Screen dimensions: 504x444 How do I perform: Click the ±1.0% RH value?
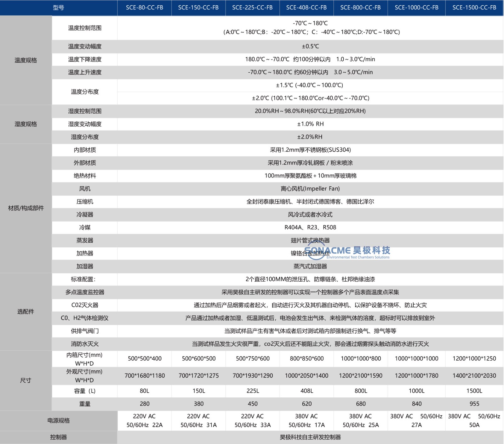tap(310, 124)
